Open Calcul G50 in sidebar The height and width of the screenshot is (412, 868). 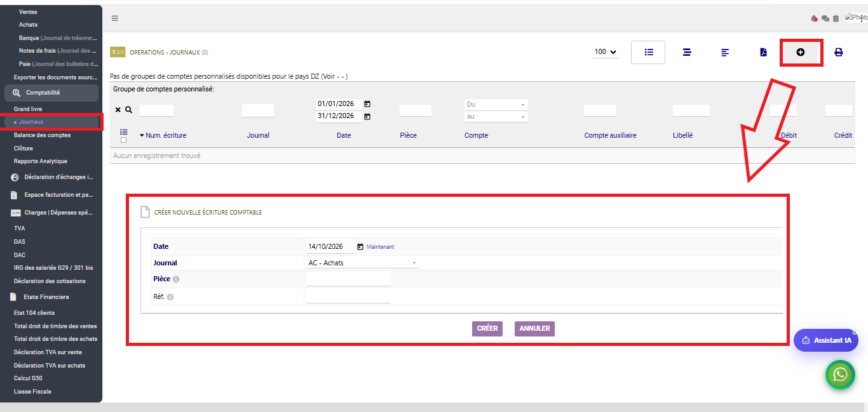(28, 378)
